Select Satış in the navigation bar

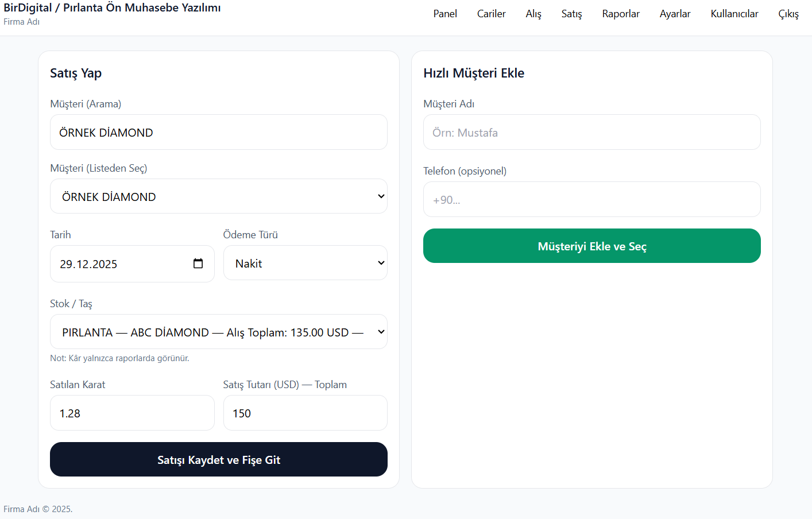(571, 14)
